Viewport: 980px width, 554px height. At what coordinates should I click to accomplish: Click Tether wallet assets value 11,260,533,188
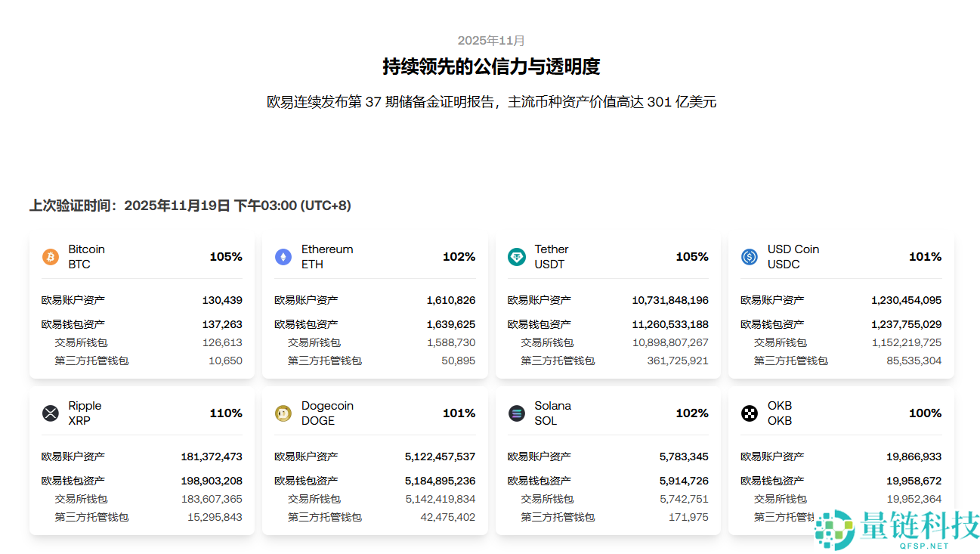pyautogui.click(x=670, y=324)
